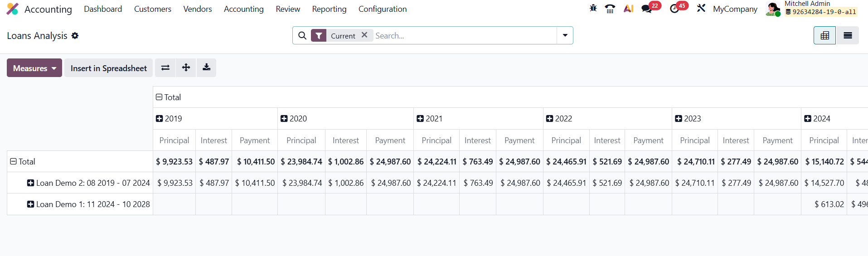Switch to the list view
This screenshot has width=868, height=256.
[848, 35]
